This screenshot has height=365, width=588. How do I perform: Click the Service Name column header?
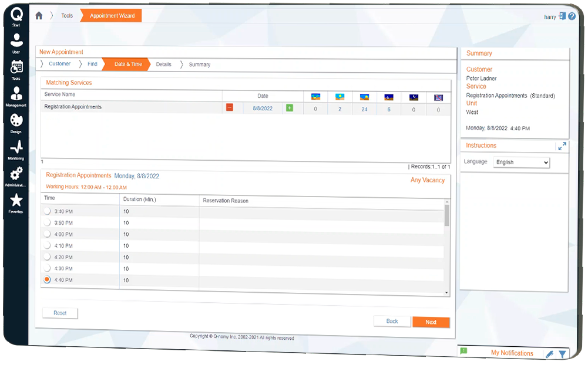tap(60, 94)
